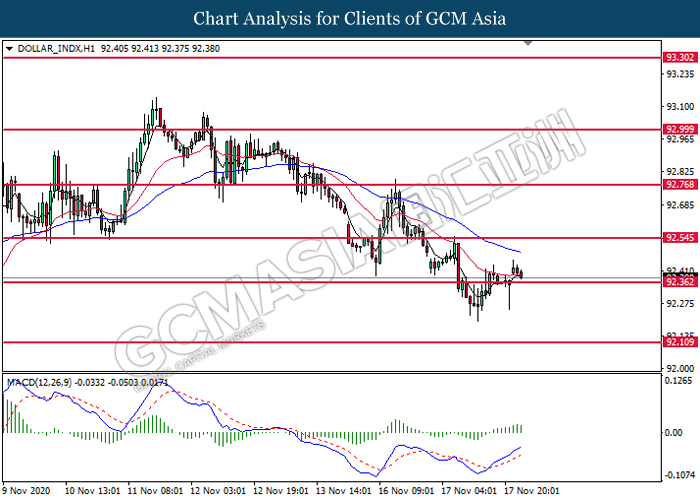Click the 92.275 price axis value
Viewport: 700px width, 500px height.
[680, 304]
